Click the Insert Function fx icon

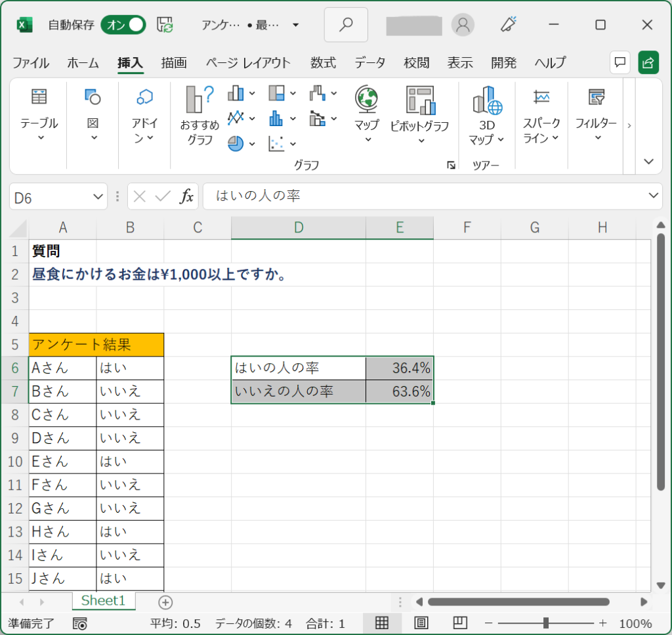186,197
